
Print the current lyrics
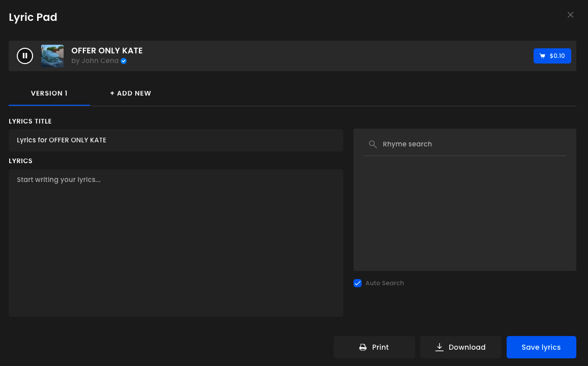pos(374,347)
